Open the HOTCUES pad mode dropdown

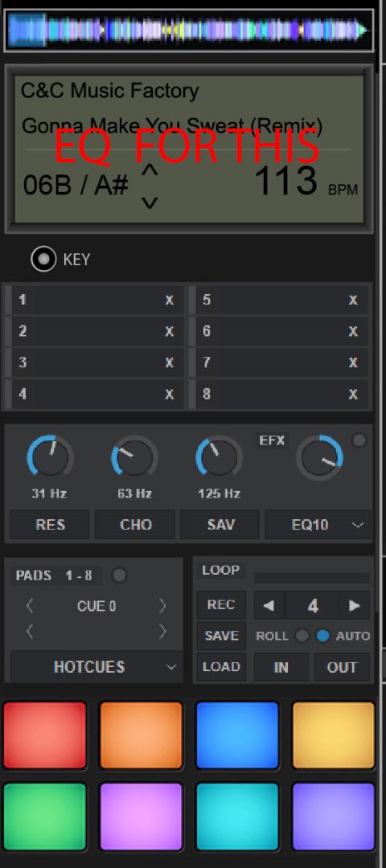point(96,667)
